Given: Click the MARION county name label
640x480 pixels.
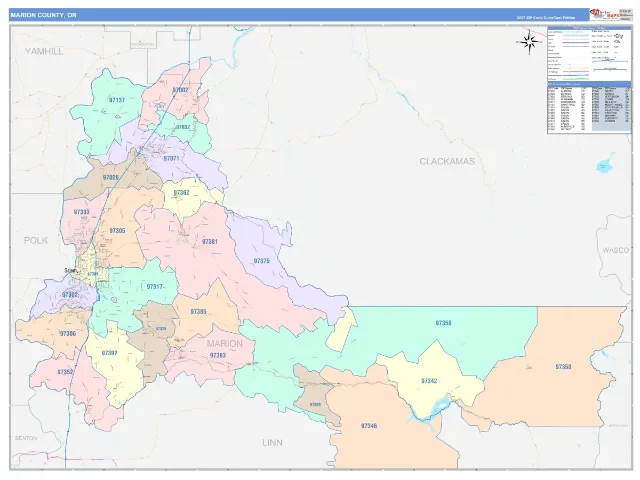Looking at the screenshot, I should tap(224, 344).
